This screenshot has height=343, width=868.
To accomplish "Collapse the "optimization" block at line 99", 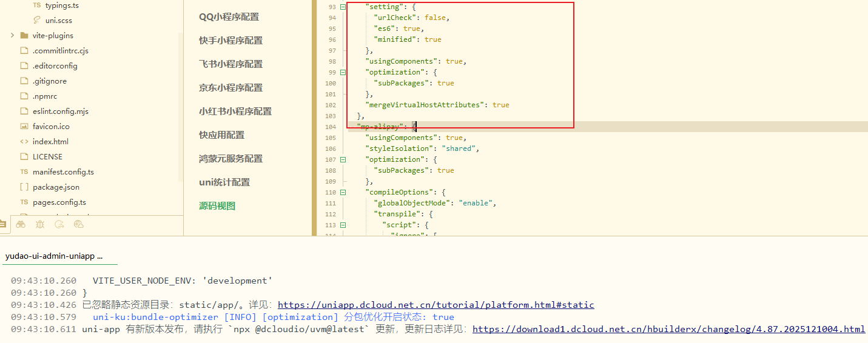I will pyautogui.click(x=343, y=72).
